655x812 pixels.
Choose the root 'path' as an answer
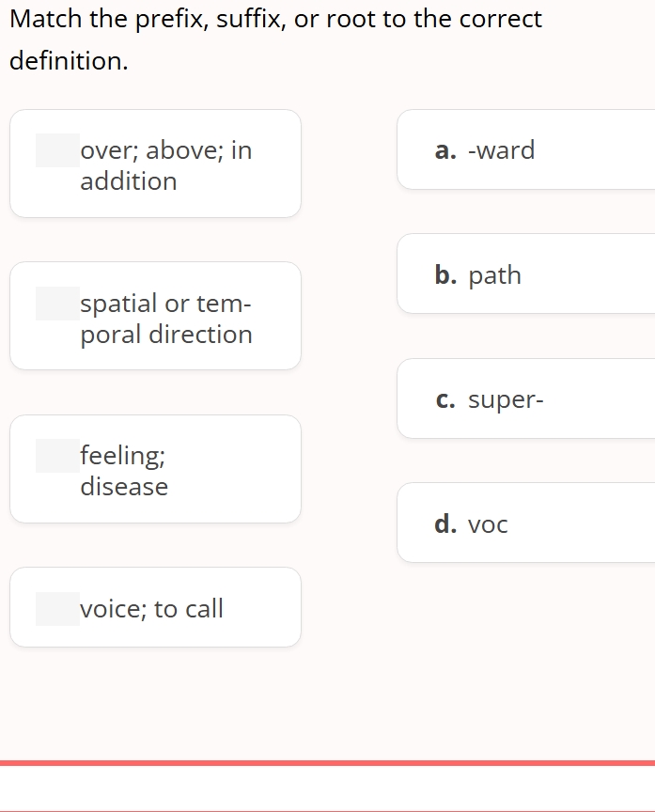[x=526, y=274]
